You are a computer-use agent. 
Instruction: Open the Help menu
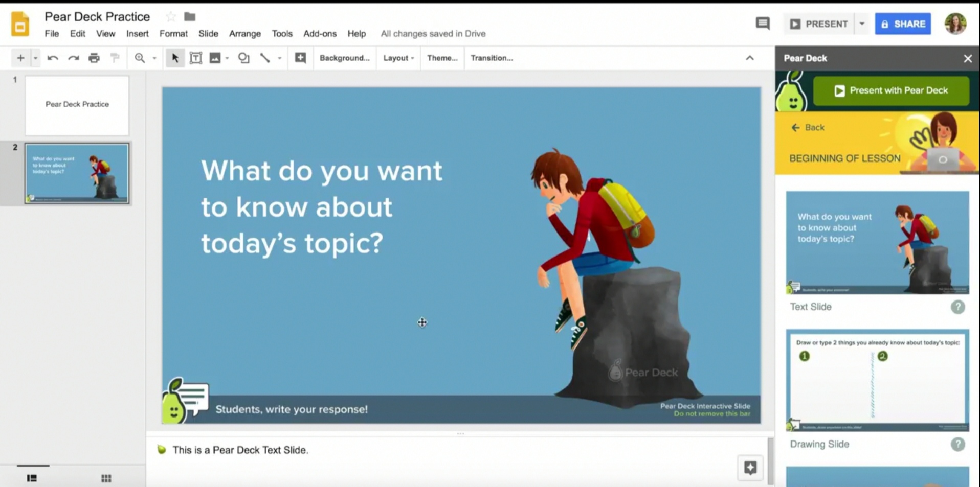(x=357, y=34)
